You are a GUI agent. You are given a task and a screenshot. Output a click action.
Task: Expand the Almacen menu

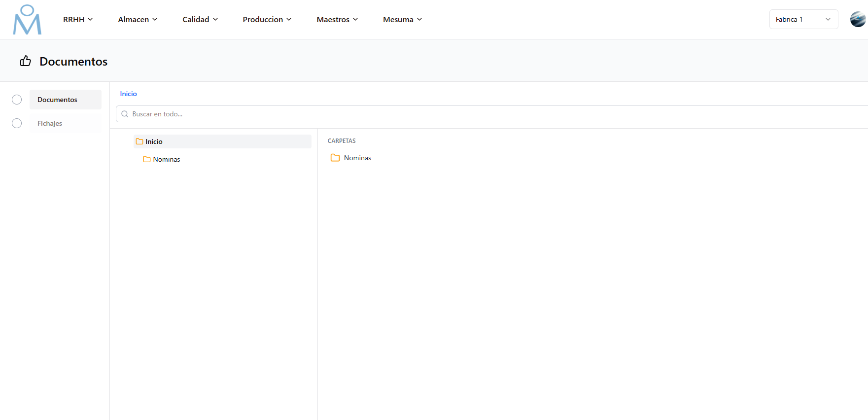[x=138, y=19]
